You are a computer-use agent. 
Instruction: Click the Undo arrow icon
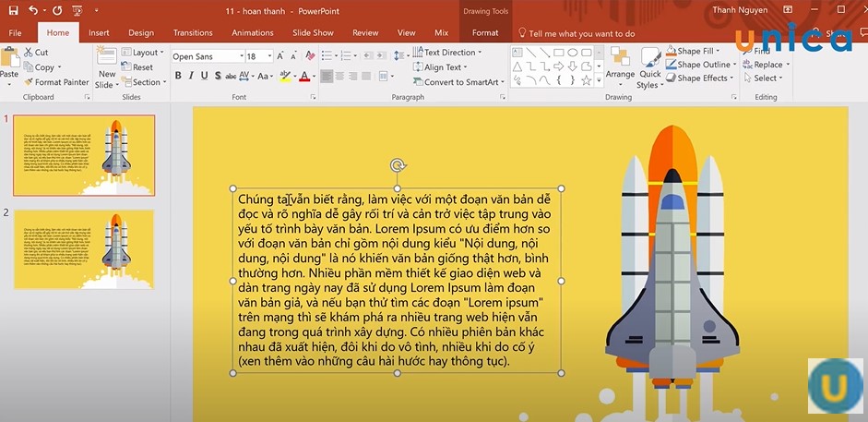33,10
